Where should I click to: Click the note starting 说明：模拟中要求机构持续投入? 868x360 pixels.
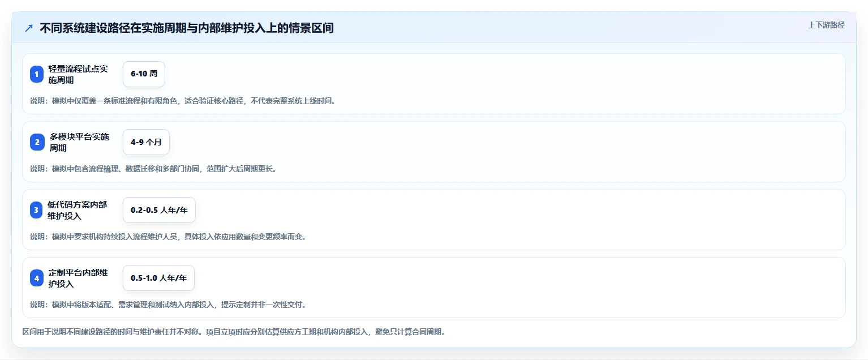pyautogui.click(x=168, y=237)
